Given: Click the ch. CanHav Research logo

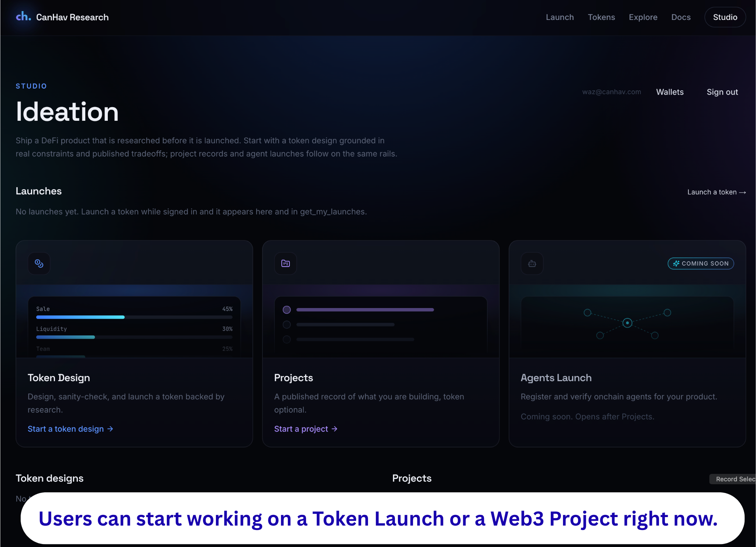Looking at the screenshot, I should 62,17.
